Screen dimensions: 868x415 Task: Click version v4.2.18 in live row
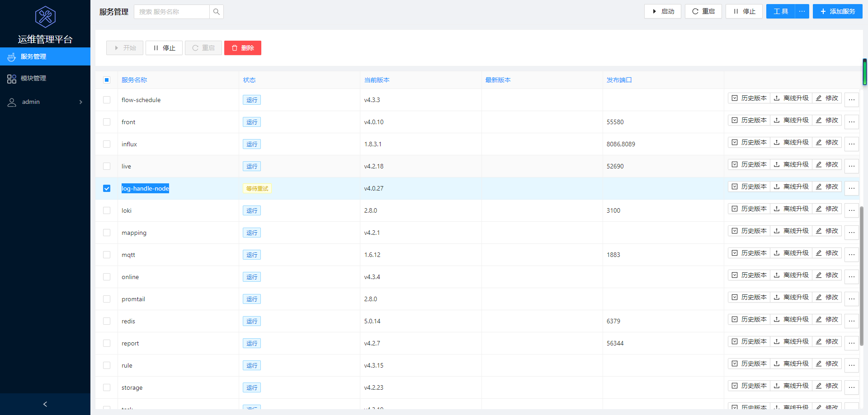click(x=374, y=166)
